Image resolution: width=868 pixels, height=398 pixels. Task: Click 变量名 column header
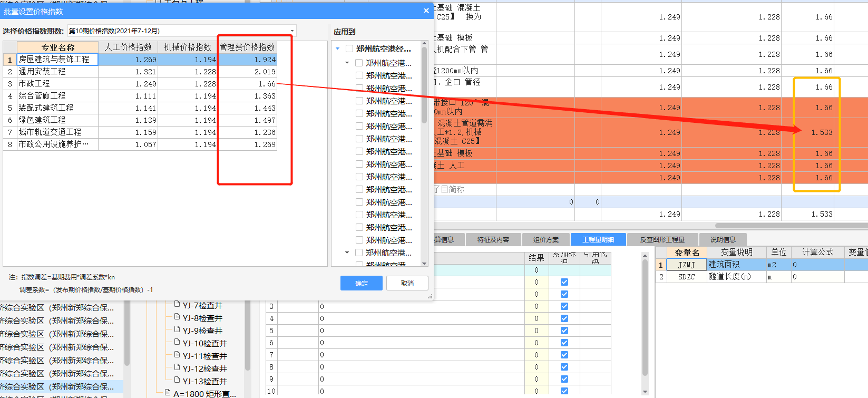[x=687, y=253]
